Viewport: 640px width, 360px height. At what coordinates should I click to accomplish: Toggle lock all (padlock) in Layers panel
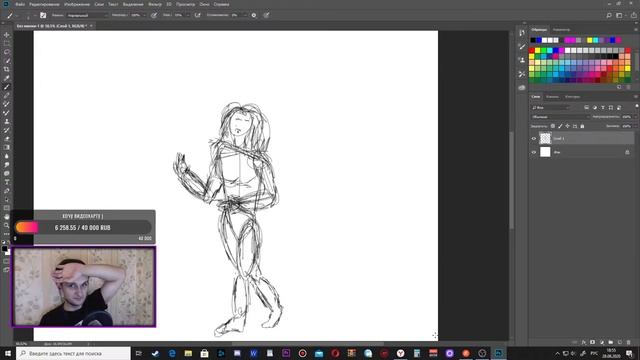pyautogui.click(x=582, y=126)
